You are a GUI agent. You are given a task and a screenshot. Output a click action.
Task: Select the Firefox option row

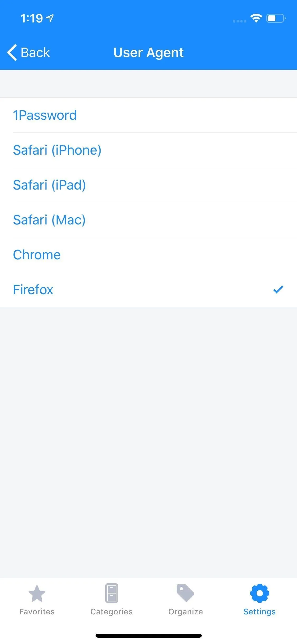click(148, 289)
